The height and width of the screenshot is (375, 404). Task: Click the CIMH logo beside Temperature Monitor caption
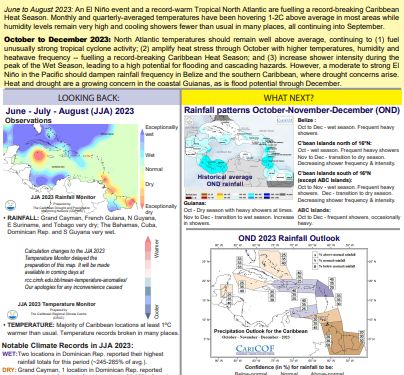13,314
